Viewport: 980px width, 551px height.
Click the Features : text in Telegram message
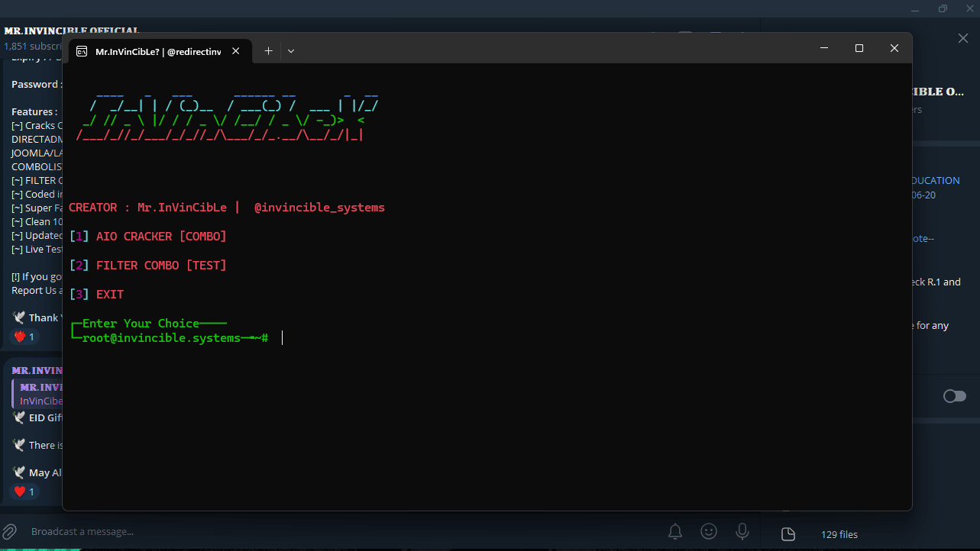pos(34,112)
